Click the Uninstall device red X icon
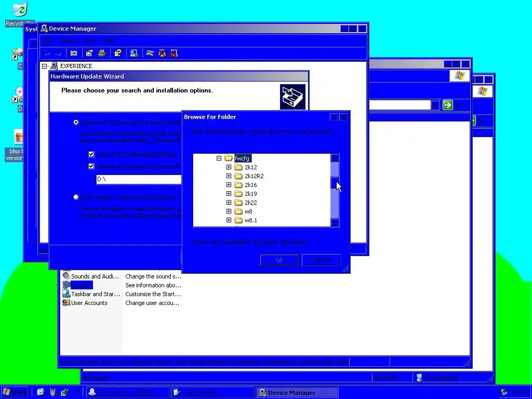The height and width of the screenshot is (399, 532). tap(162, 54)
